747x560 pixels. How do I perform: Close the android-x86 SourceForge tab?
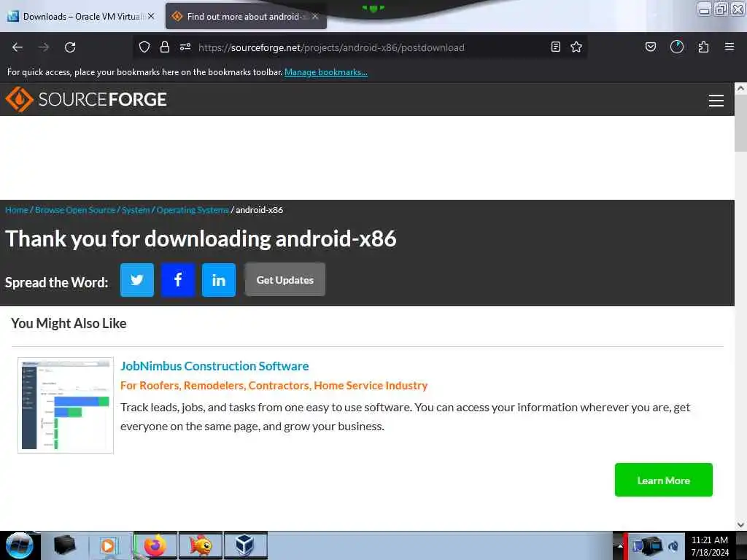tap(315, 16)
